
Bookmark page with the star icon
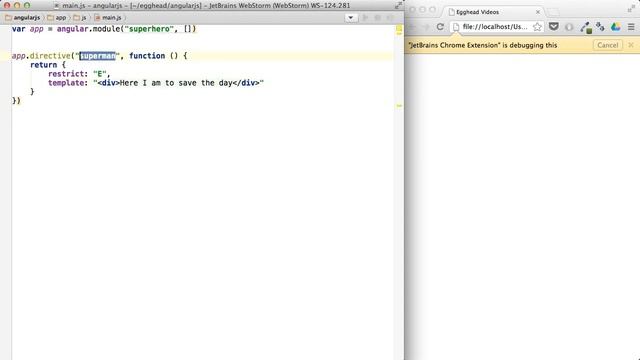537,27
